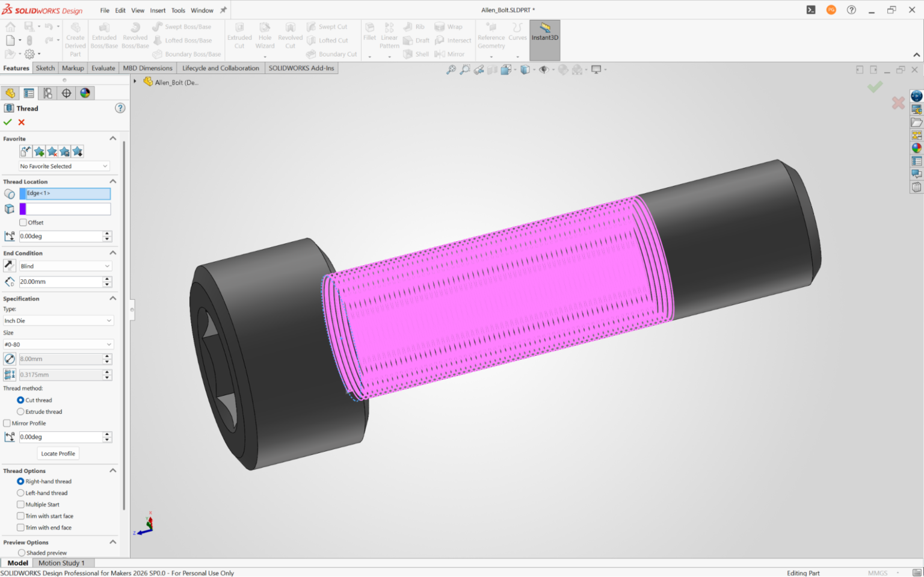Select the Left-hand thread option
The height and width of the screenshot is (577, 924).
20,493
